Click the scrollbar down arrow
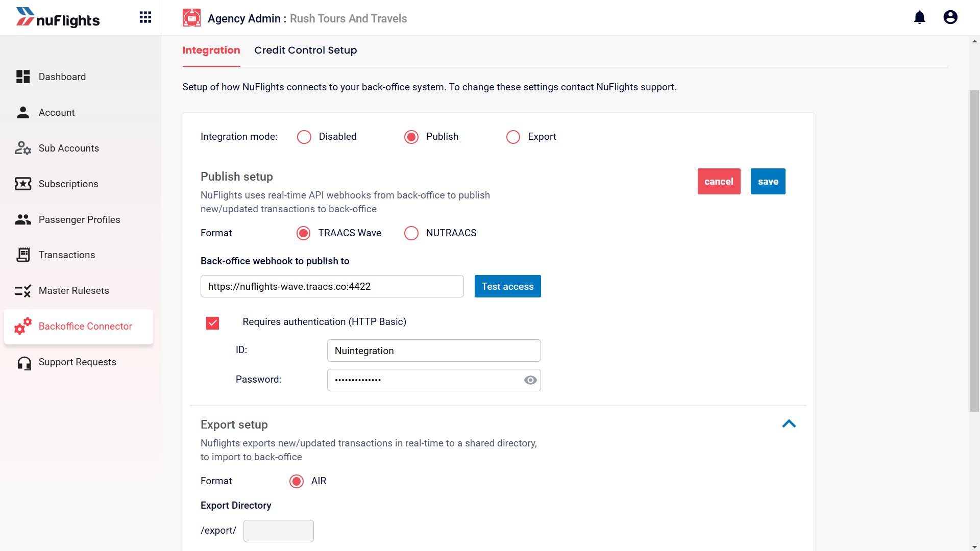Screen dimensions: 980x551 point(975,547)
